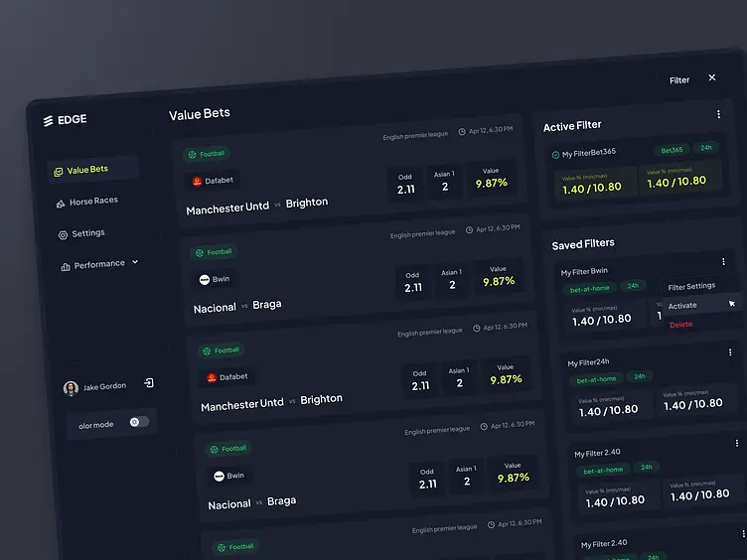Click the My FilterBet365 check icon

point(555,155)
